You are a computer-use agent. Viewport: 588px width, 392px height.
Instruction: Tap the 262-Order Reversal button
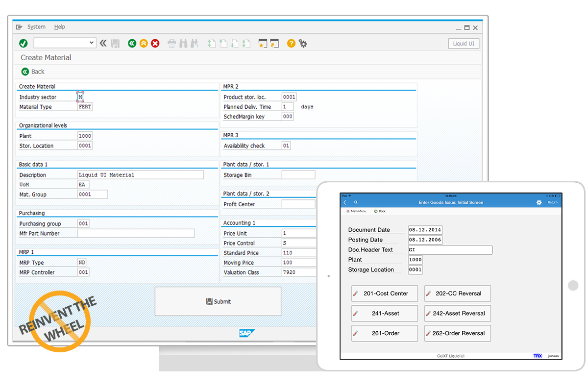(458, 333)
